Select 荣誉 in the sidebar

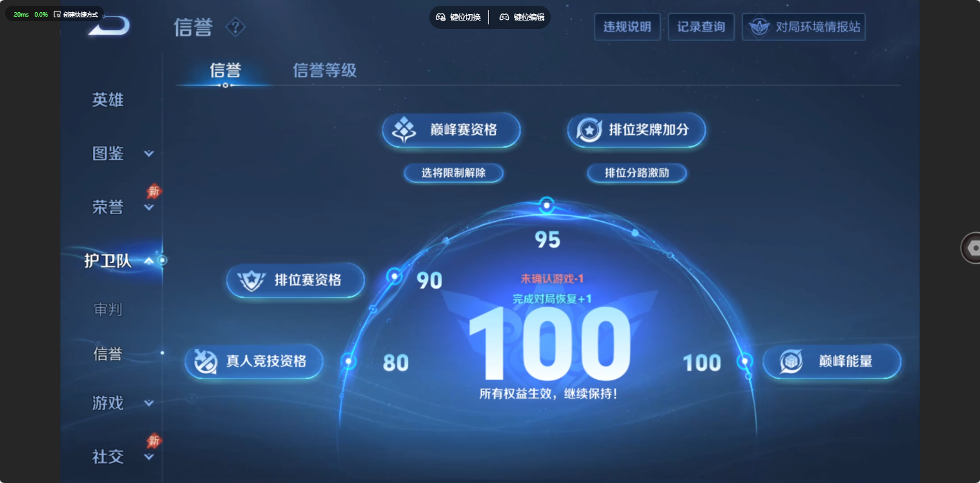[108, 207]
